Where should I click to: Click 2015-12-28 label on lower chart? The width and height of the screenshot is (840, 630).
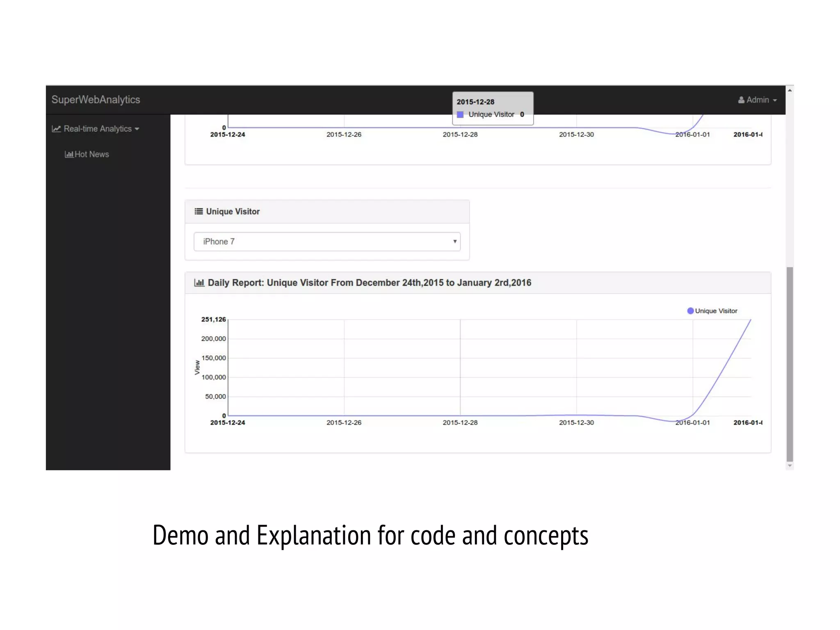[460, 422]
